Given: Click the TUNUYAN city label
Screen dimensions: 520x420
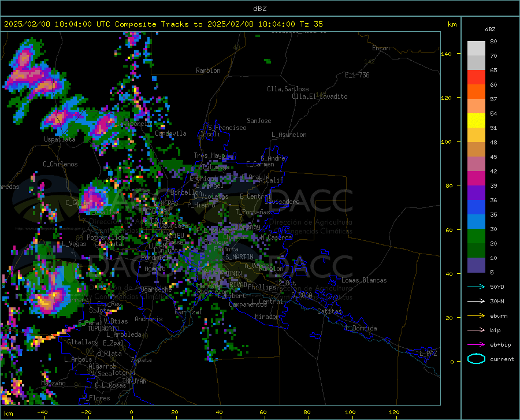Looking at the screenshot, I should click(x=134, y=381).
